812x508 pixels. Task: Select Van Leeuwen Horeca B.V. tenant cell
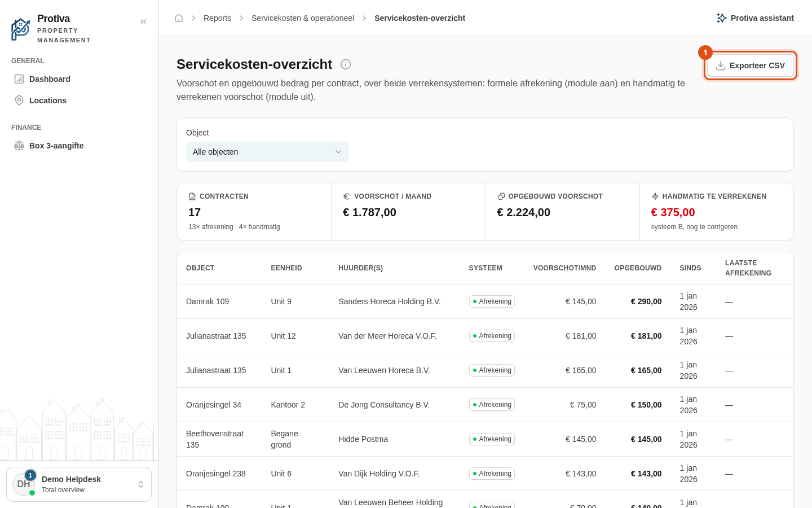[x=384, y=370]
